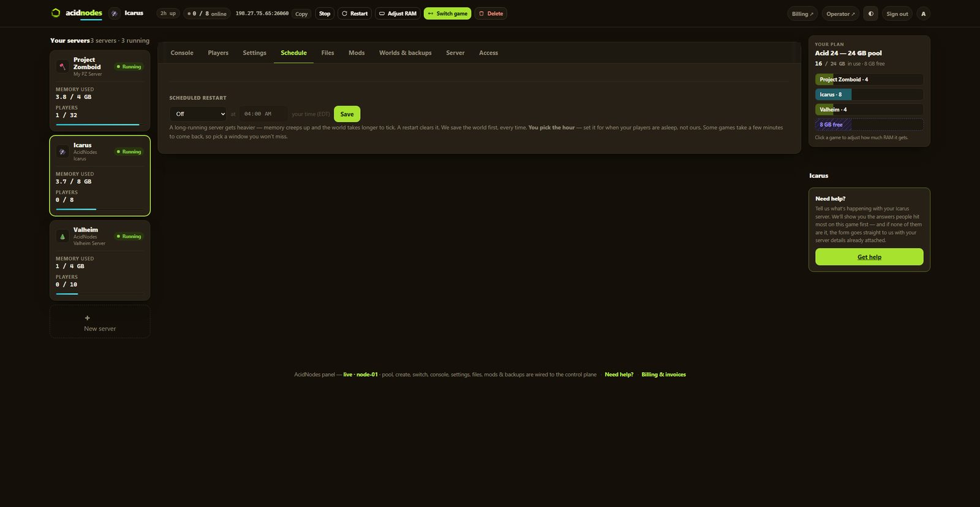
Task: Select the Project Zomboid server card
Action: [x=100, y=91]
